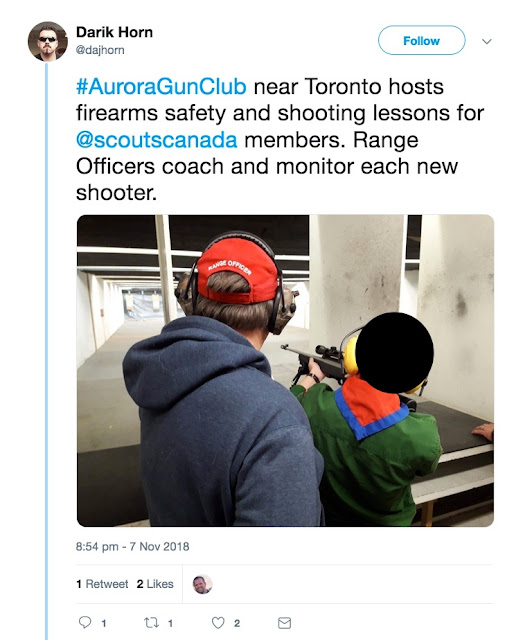Open the liker's small round avatar
This screenshot has height=640, width=523.
click(x=202, y=584)
